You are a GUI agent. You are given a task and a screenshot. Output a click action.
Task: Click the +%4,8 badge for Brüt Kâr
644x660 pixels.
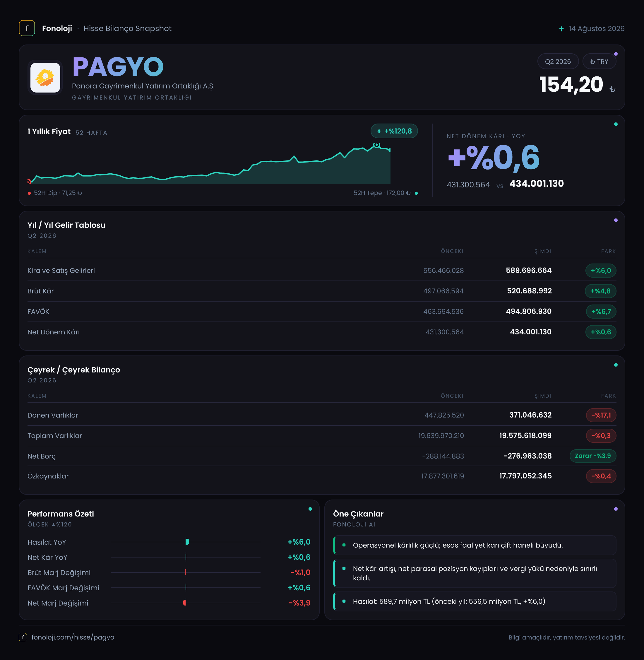pos(600,291)
